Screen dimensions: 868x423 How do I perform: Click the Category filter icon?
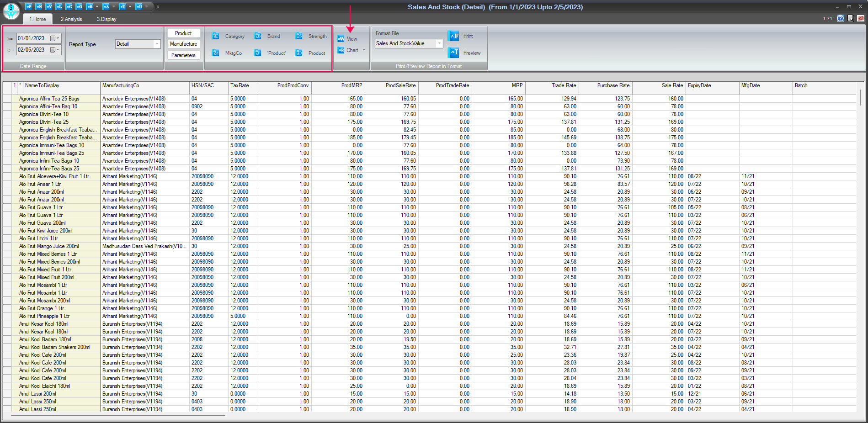(x=216, y=36)
